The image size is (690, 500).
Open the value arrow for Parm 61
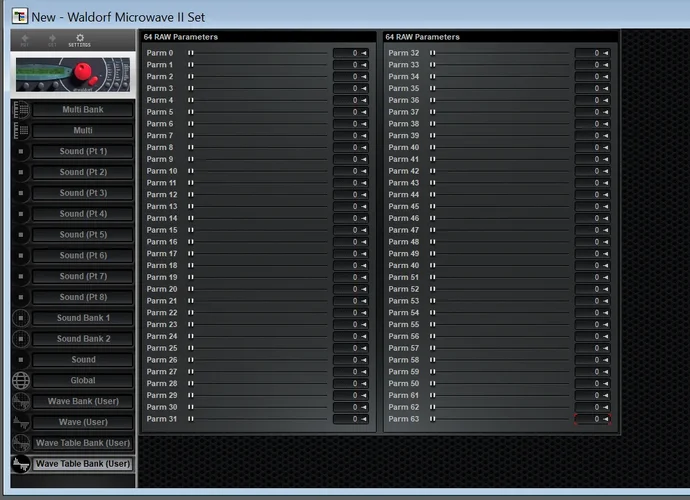(x=606, y=395)
